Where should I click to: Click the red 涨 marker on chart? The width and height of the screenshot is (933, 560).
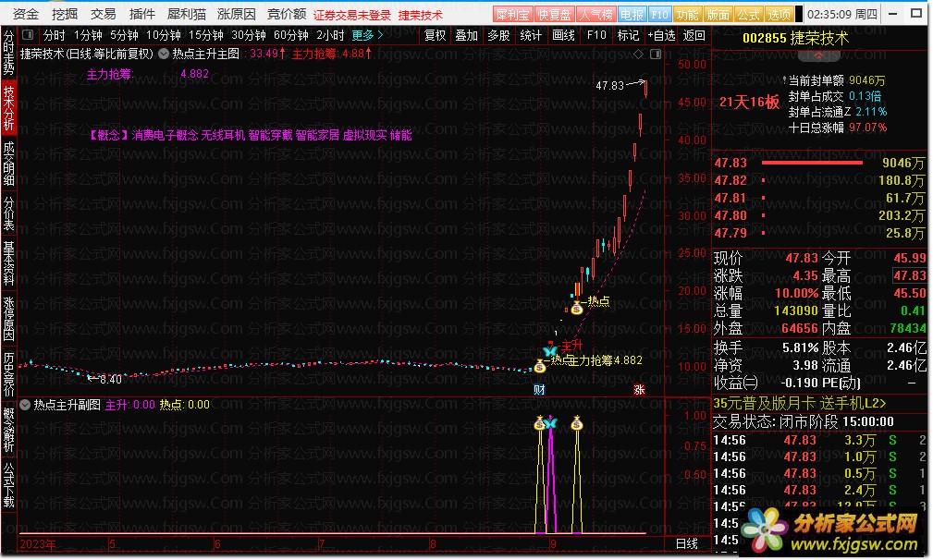click(639, 390)
